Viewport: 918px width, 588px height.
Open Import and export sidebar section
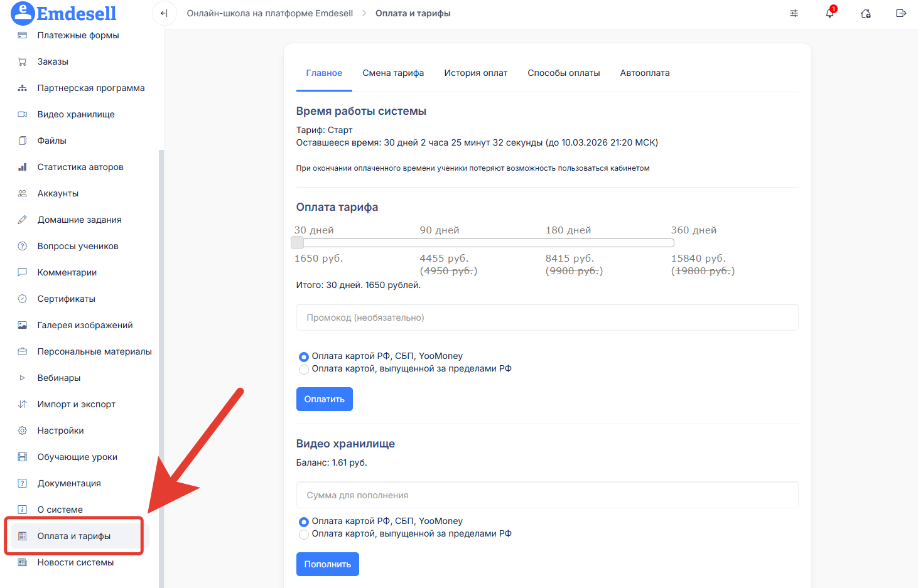point(23,404)
